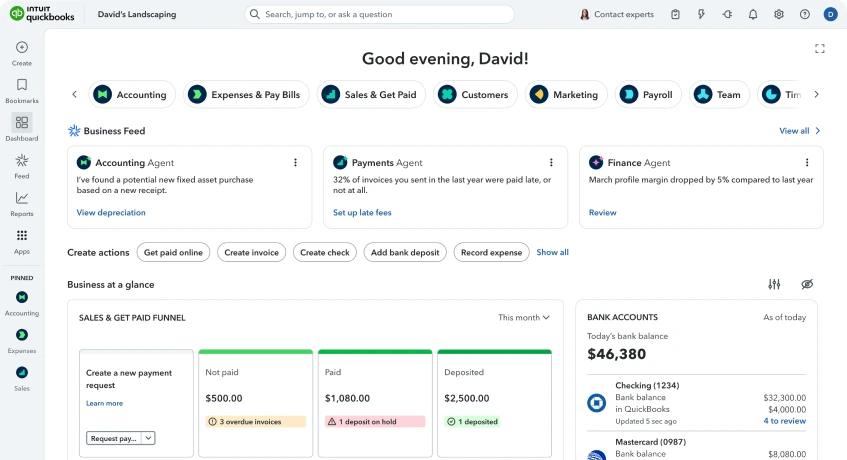
Task: Expand the Request pay... dropdown arrow
Action: click(148, 438)
